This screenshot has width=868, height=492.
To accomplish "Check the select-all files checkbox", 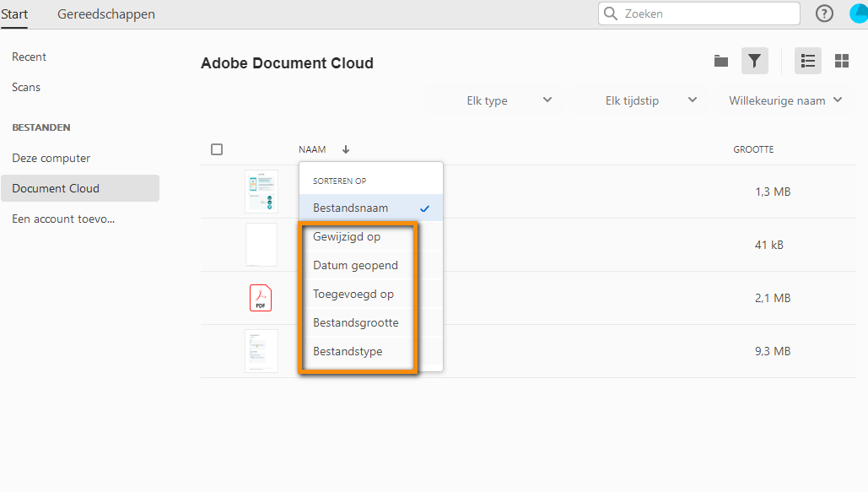I will 217,149.
